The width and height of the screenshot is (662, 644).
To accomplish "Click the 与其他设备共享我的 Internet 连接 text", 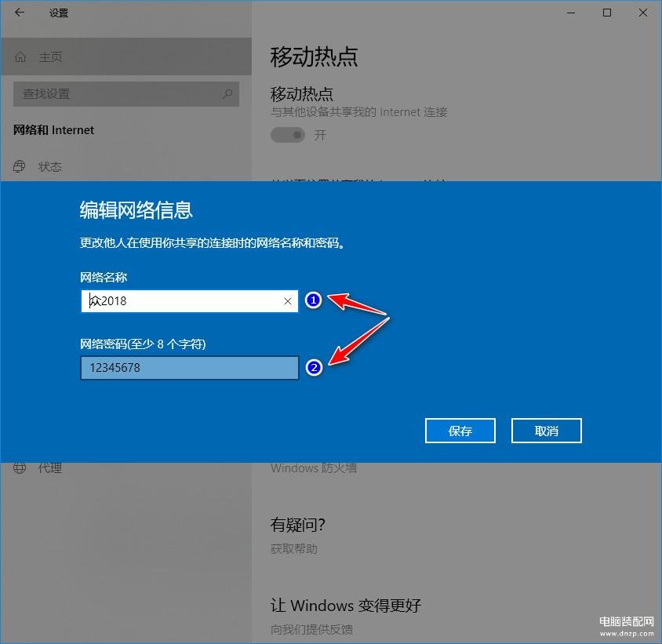I will (359, 112).
